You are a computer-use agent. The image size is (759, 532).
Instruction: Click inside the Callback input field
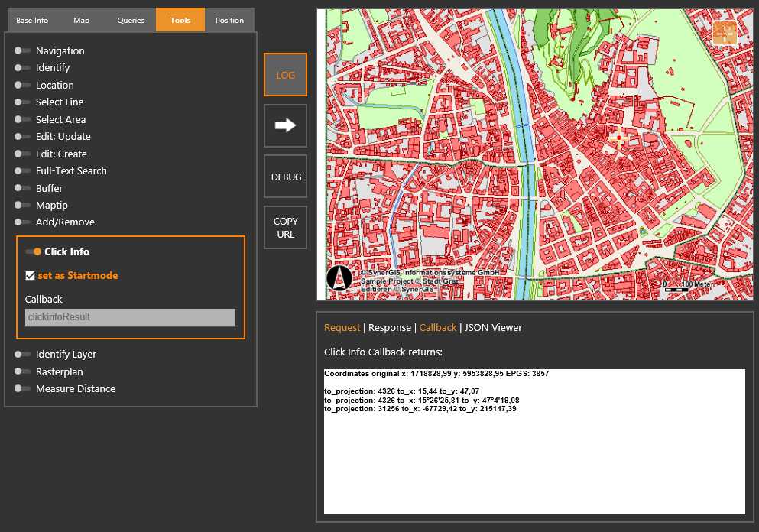129,316
